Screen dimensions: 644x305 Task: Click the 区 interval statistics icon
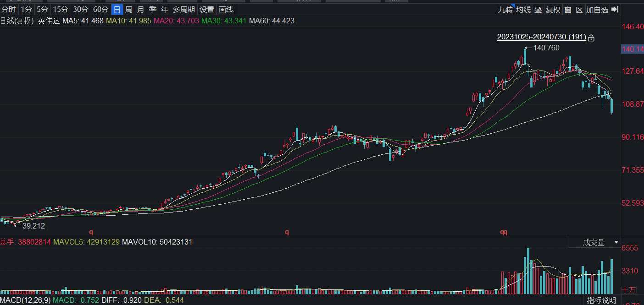tap(579, 10)
